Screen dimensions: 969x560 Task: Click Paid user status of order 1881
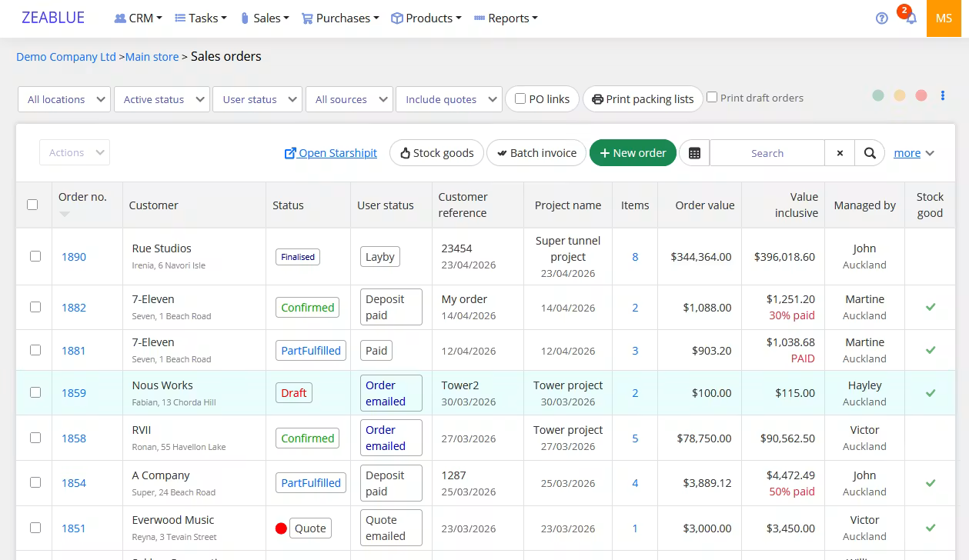pyautogui.click(x=376, y=351)
